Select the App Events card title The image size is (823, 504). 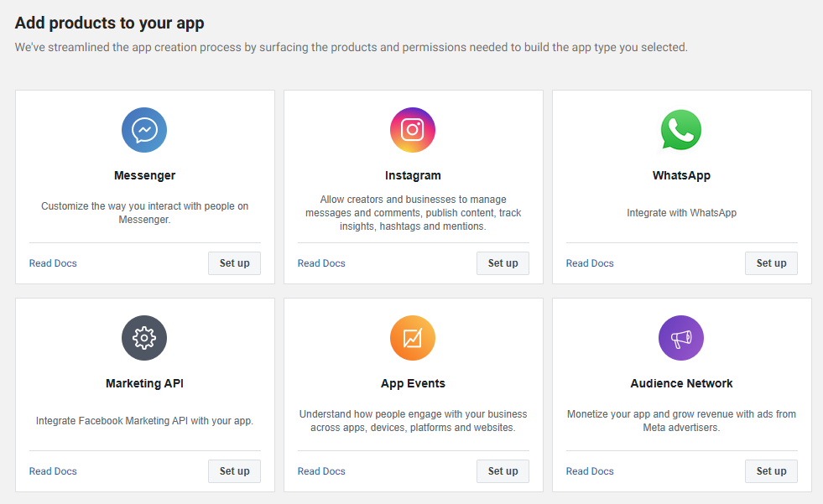coord(413,383)
